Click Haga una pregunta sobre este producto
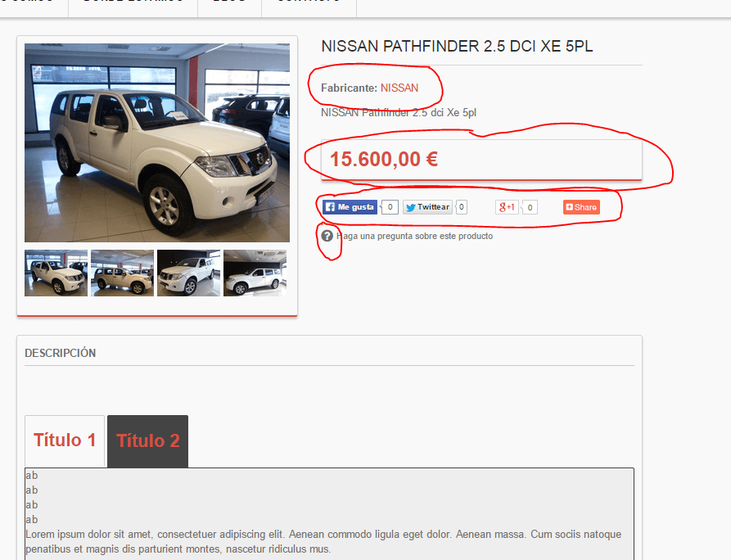Image resolution: width=731 pixels, height=560 pixels. (414, 236)
